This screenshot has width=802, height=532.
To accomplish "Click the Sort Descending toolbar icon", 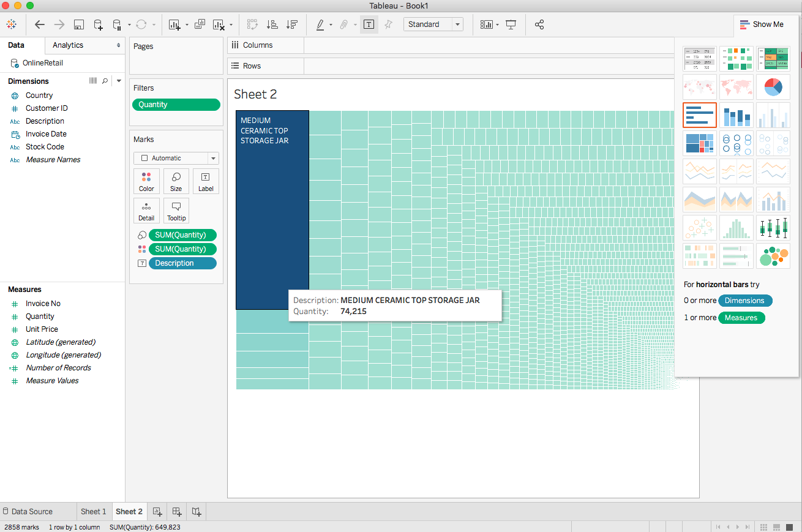I will pos(292,24).
